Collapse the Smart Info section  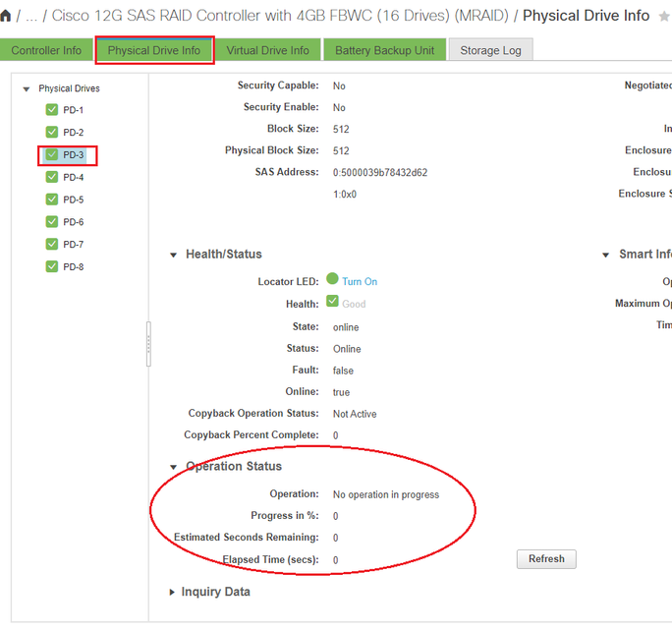(x=605, y=256)
